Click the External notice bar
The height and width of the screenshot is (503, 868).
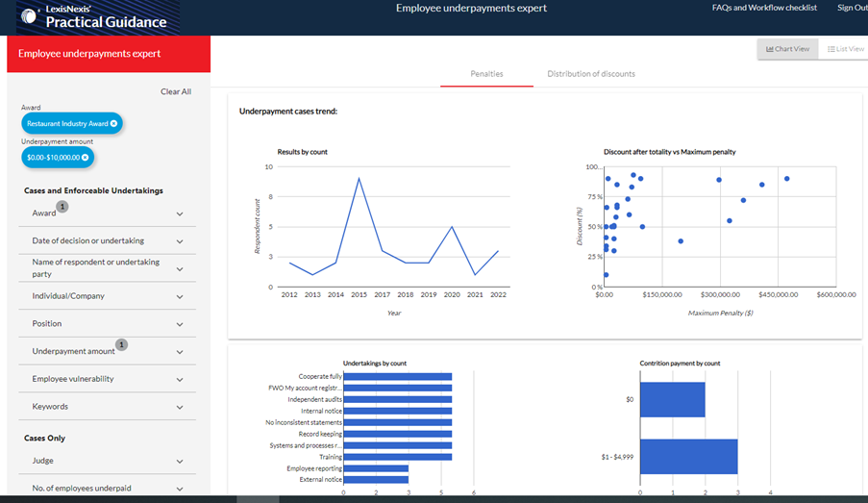[x=376, y=480]
